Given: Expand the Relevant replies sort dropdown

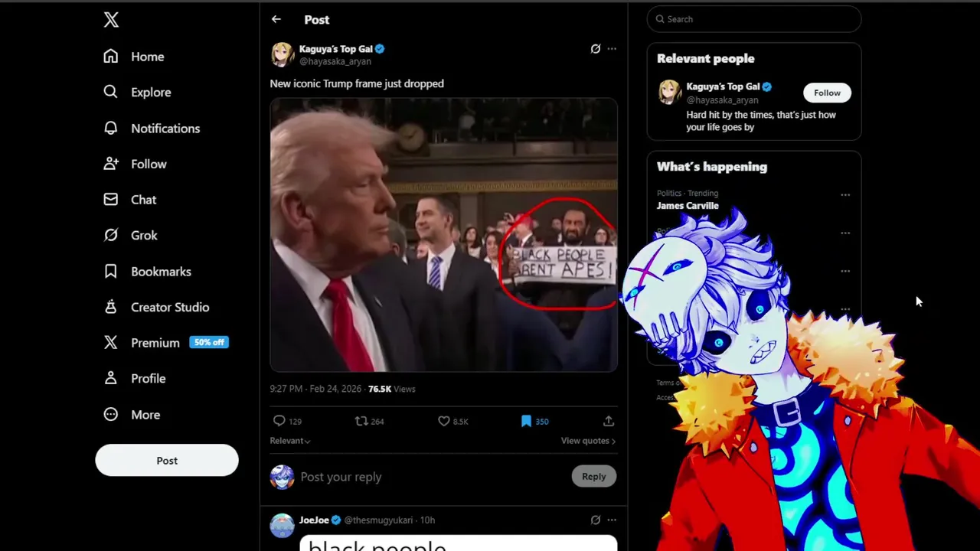Looking at the screenshot, I should point(289,441).
